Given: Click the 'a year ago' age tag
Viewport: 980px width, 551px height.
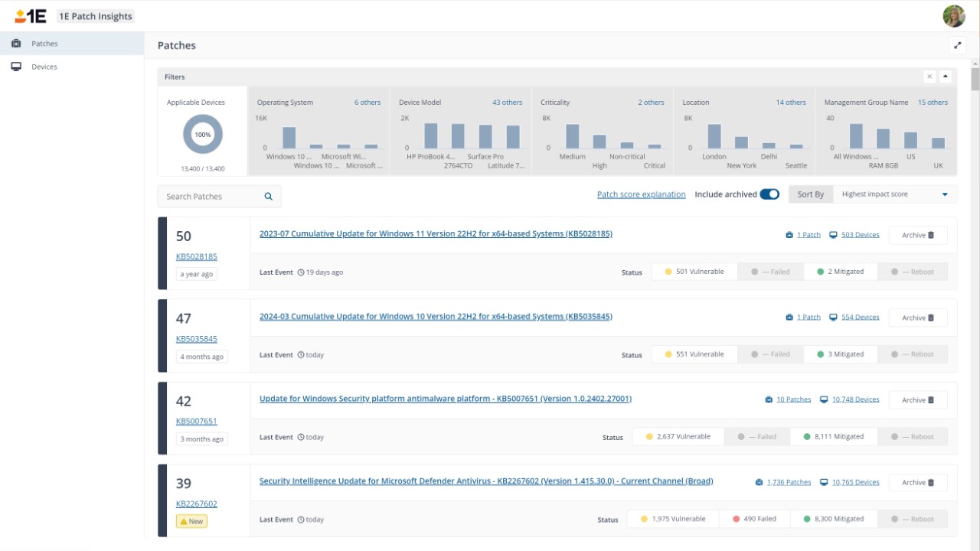Looking at the screenshot, I should tap(197, 274).
